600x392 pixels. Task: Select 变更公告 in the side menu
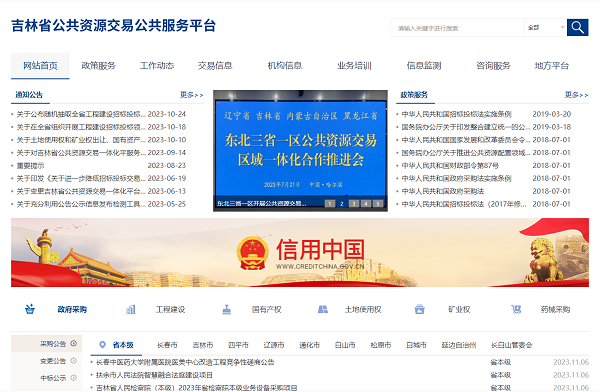[53, 361]
